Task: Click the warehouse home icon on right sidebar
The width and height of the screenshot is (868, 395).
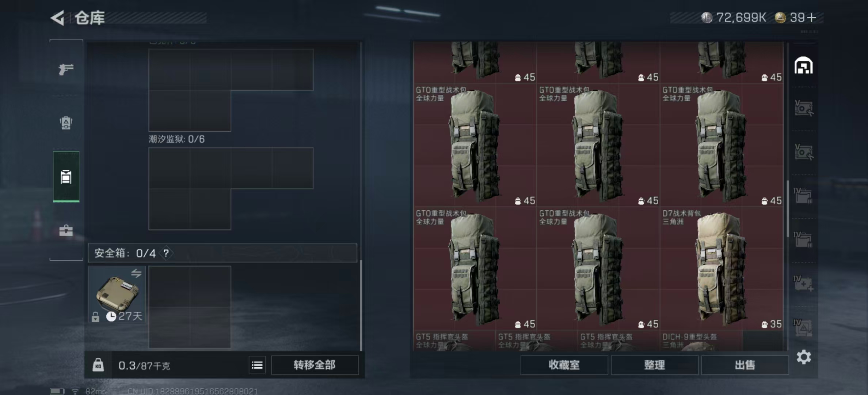Action: 803,66
